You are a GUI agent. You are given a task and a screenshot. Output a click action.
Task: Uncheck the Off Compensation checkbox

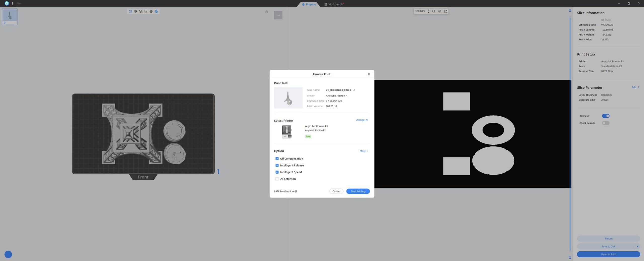click(x=277, y=159)
